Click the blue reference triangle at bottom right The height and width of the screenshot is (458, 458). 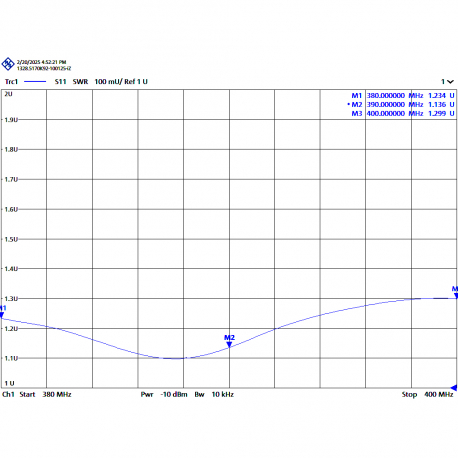pyautogui.click(x=454, y=388)
